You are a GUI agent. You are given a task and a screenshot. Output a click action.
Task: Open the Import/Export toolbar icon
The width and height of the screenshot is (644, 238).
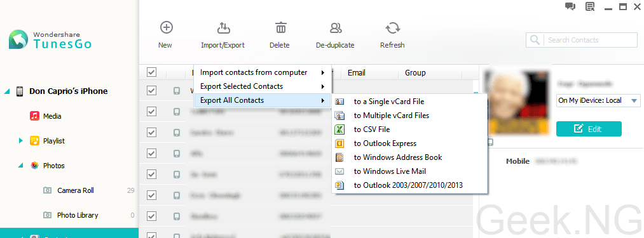(223, 28)
